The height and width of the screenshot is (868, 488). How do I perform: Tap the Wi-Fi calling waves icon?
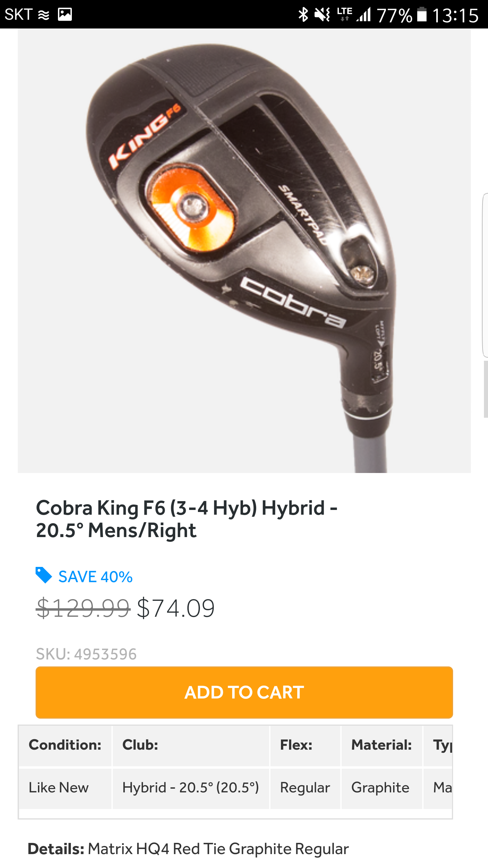pos(44,15)
